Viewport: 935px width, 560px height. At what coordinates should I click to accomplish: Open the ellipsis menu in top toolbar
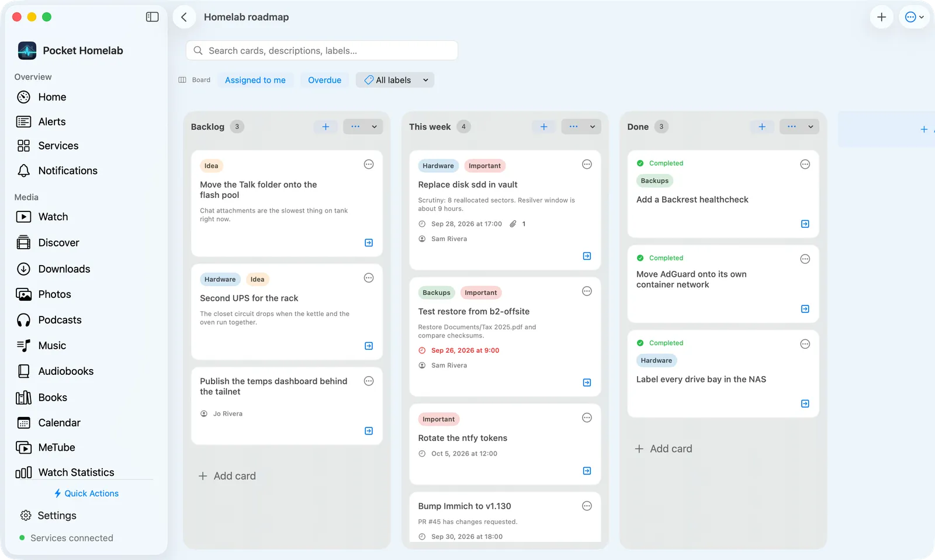pos(914,17)
